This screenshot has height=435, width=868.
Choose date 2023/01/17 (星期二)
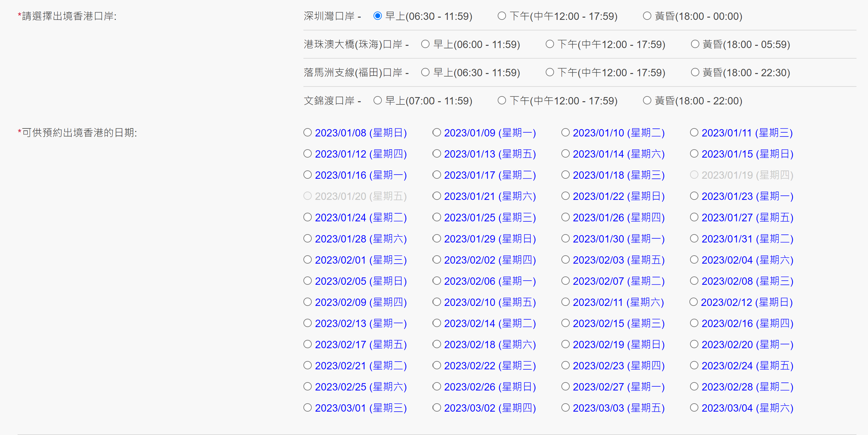tap(436, 175)
